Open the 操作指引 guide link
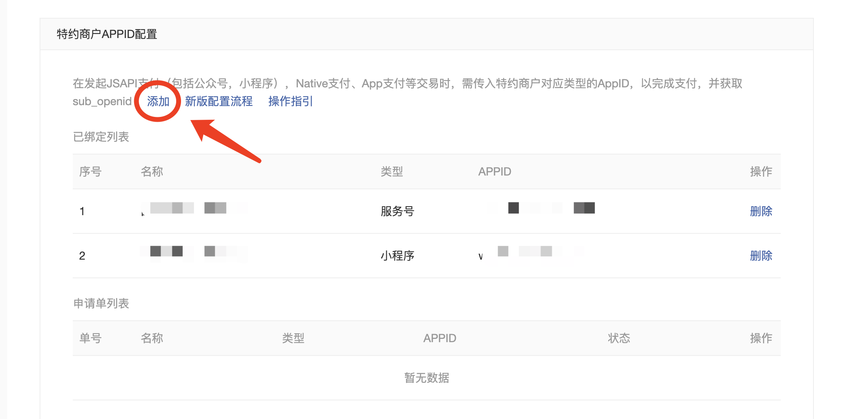 (291, 101)
